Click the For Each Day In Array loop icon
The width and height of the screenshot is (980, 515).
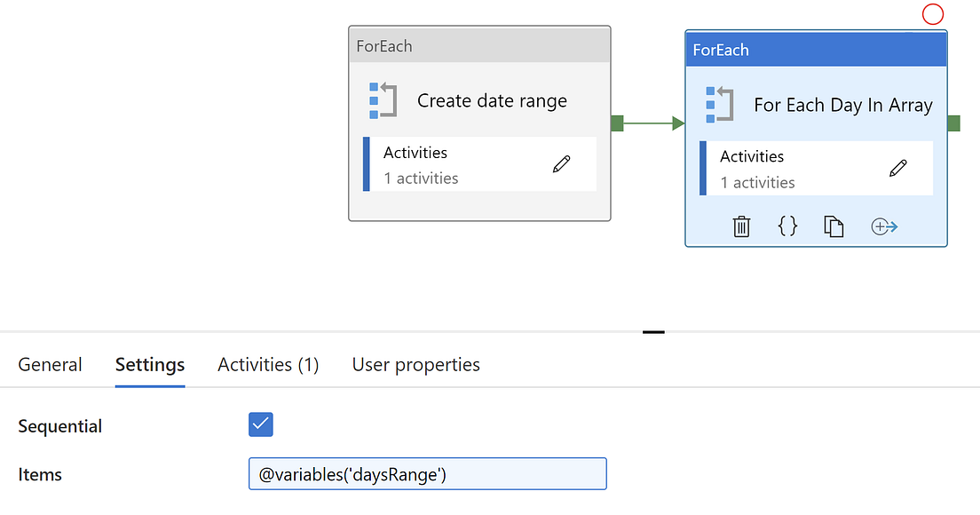point(719,105)
